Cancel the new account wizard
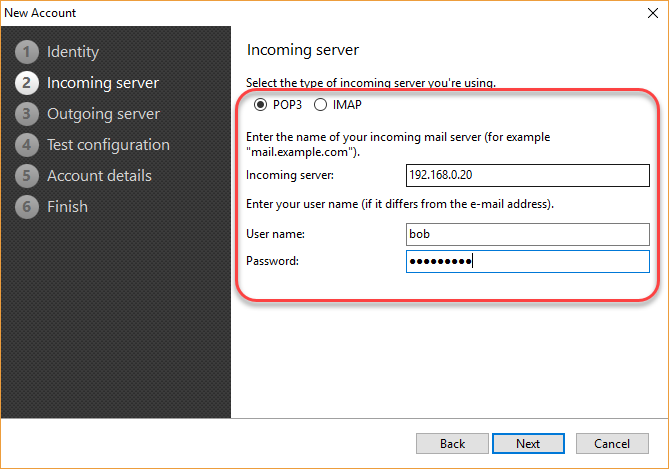Screen dimensions: 669x469 [x=612, y=444]
